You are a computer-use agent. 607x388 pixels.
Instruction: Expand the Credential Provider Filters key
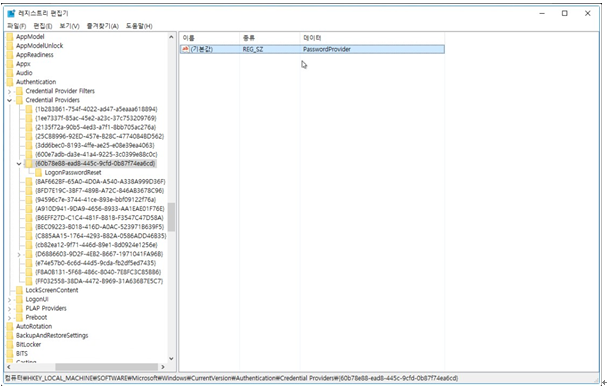click(x=10, y=91)
